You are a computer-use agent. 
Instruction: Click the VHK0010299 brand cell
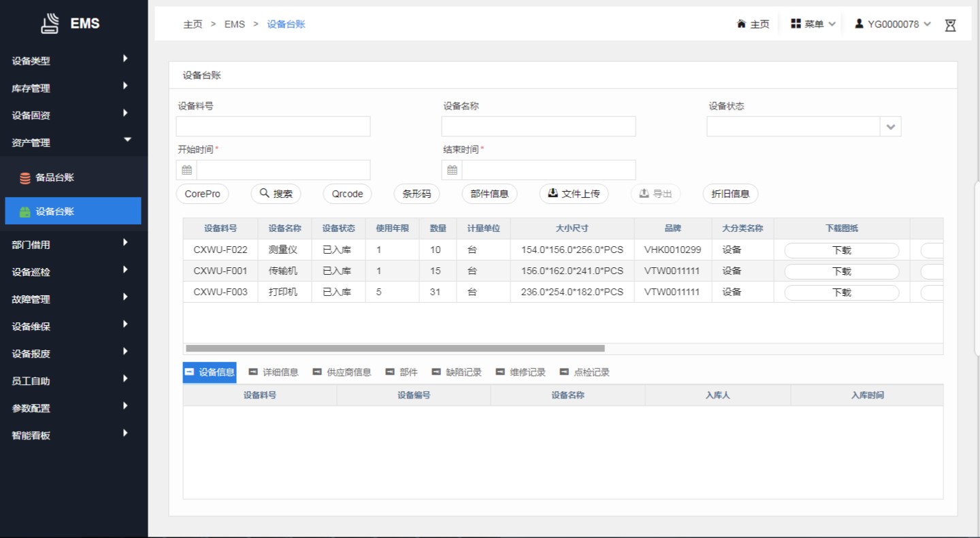673,250
